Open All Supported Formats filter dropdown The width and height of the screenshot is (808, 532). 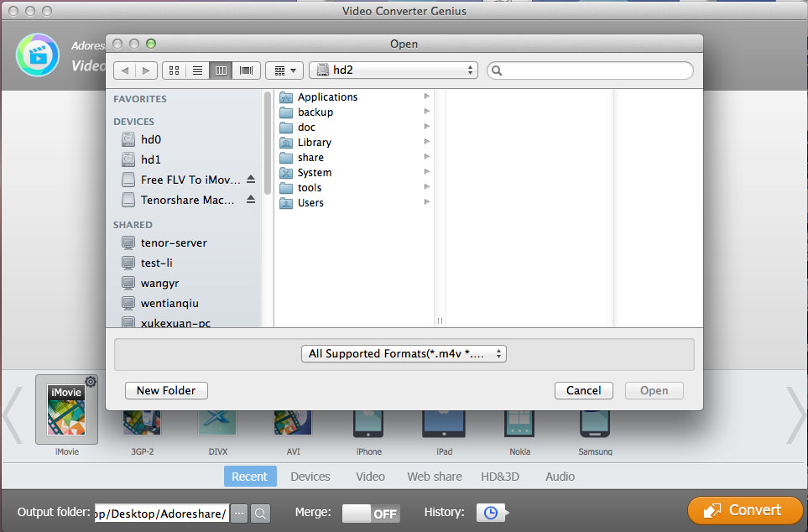click(404, 354)
